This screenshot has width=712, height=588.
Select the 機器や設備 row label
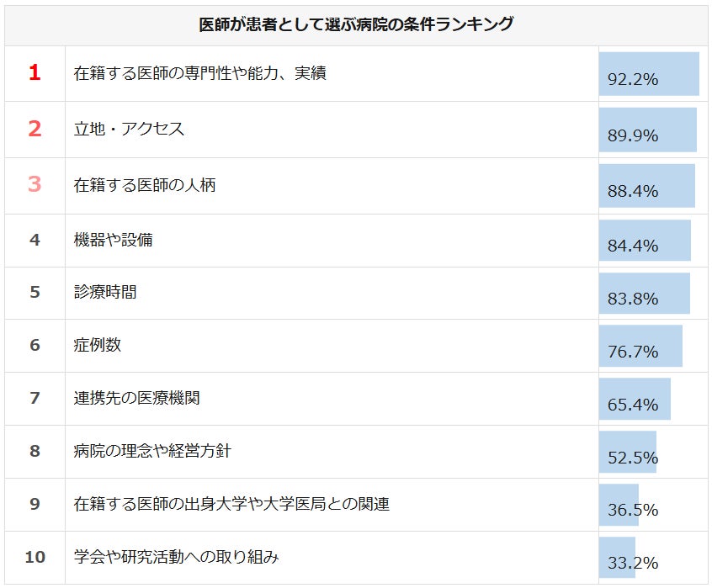pyautogui.click(x=114, y=240)
